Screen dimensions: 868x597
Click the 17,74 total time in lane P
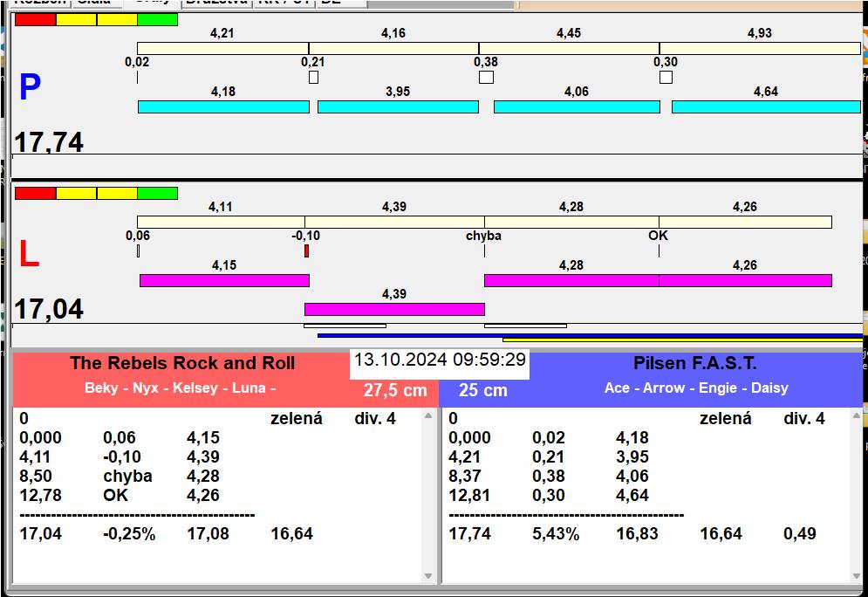point(49,141)
